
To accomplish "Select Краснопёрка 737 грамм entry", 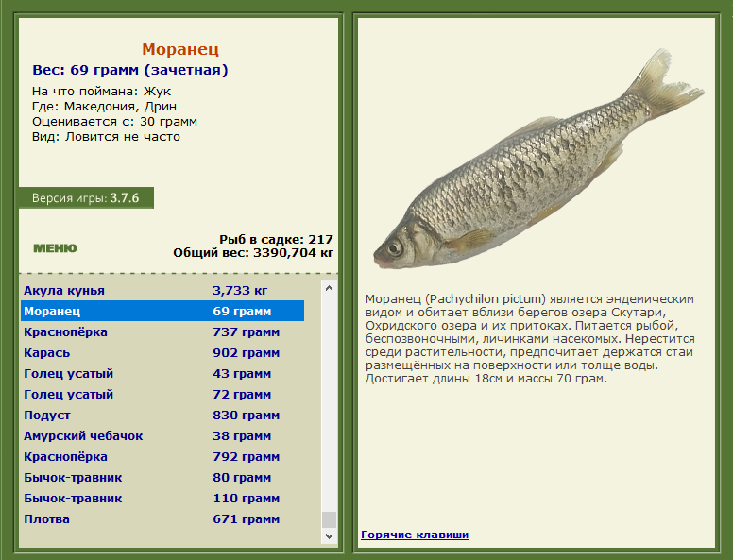I will pyautogui.click(x=162, y=331).
